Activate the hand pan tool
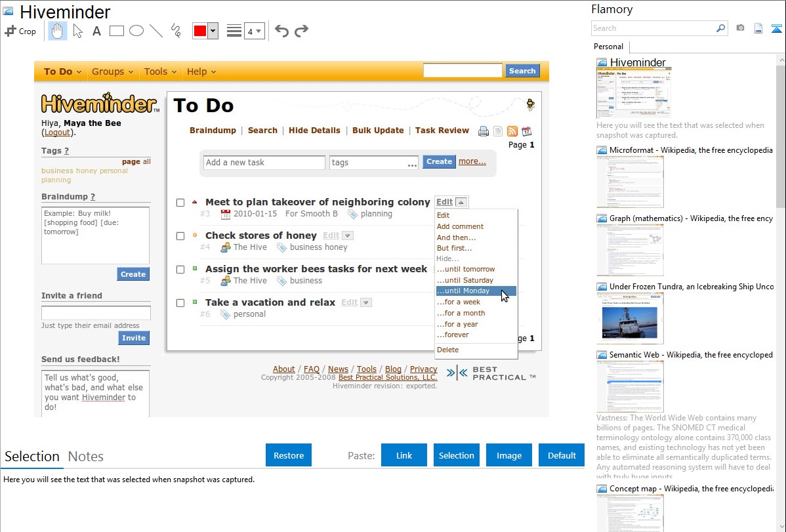 pos(58,31)
